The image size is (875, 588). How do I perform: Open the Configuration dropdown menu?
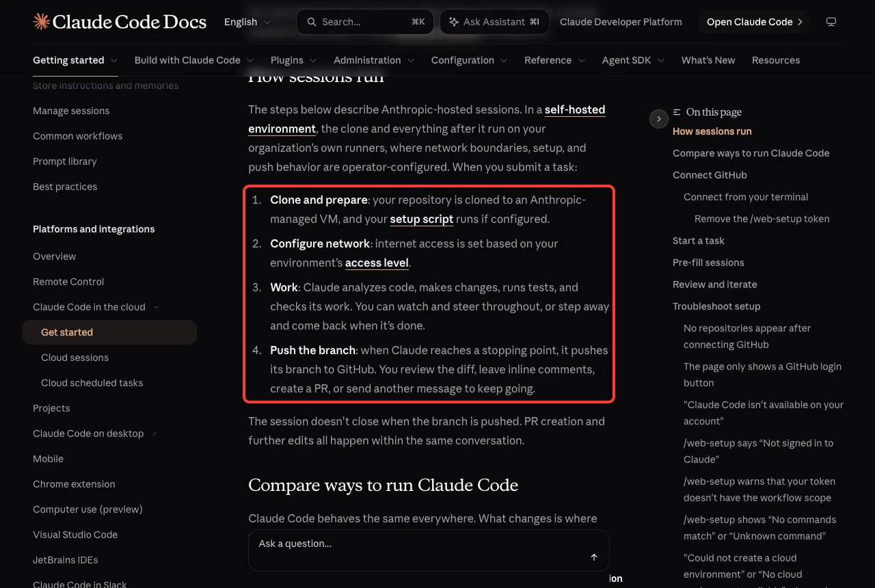point(469,60)
